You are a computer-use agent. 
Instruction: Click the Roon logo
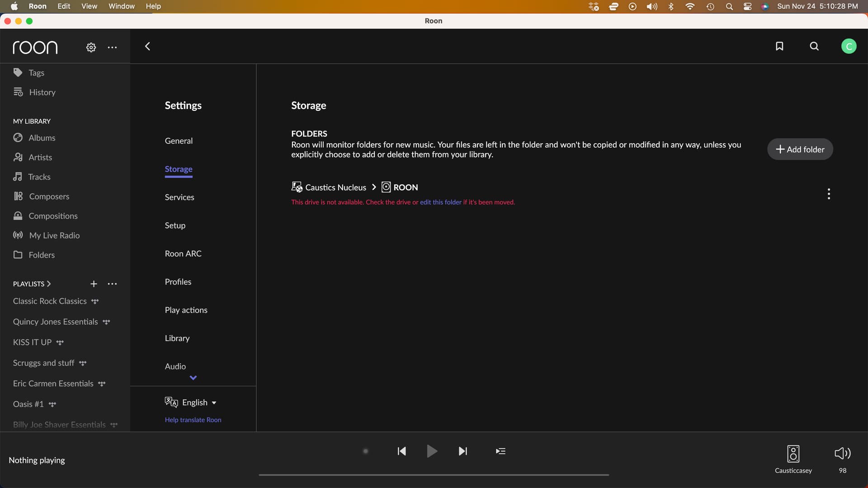click(x=35, y=47)
